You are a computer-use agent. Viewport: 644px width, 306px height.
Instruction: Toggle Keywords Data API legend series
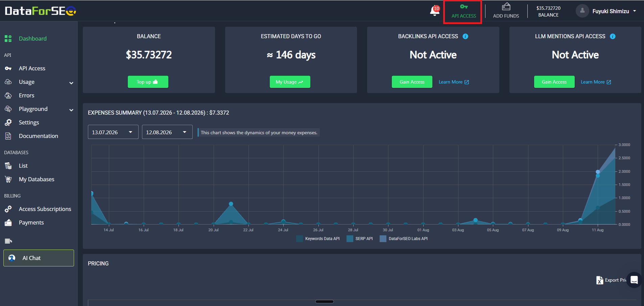tap(318, 239)
